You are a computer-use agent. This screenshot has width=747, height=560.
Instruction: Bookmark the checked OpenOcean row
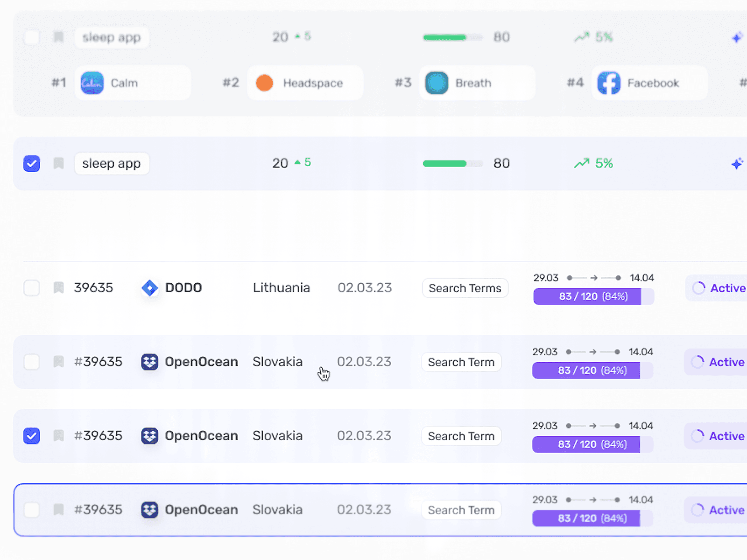point(58,436)
